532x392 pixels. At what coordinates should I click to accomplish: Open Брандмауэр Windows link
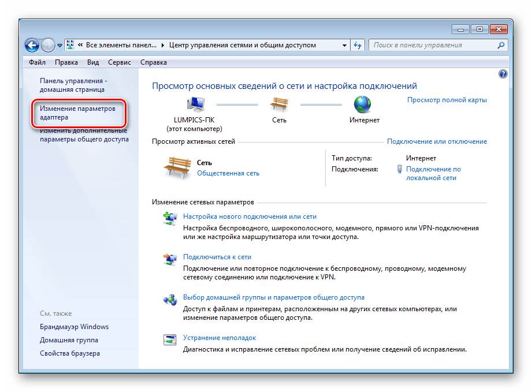tap(75, 327)
